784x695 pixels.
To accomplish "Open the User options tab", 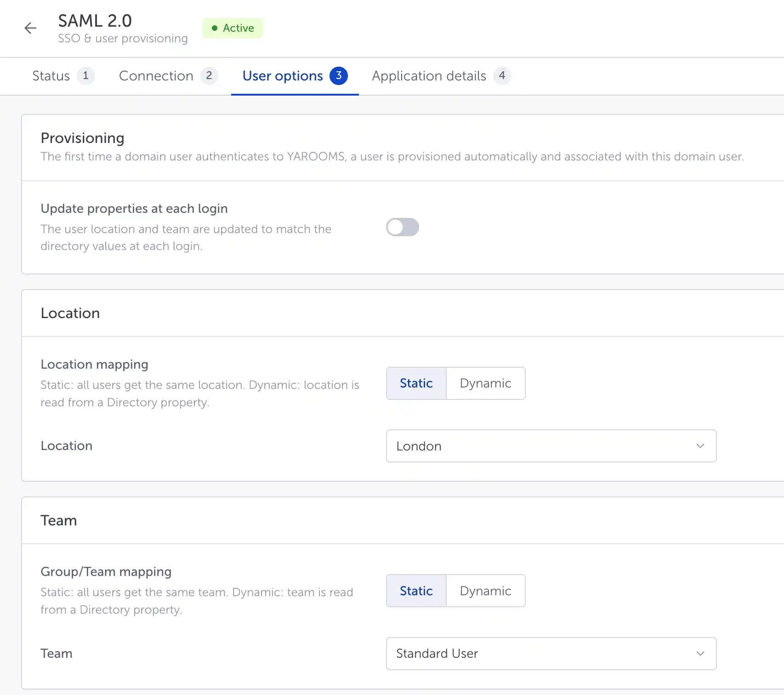I will (295, 76).
